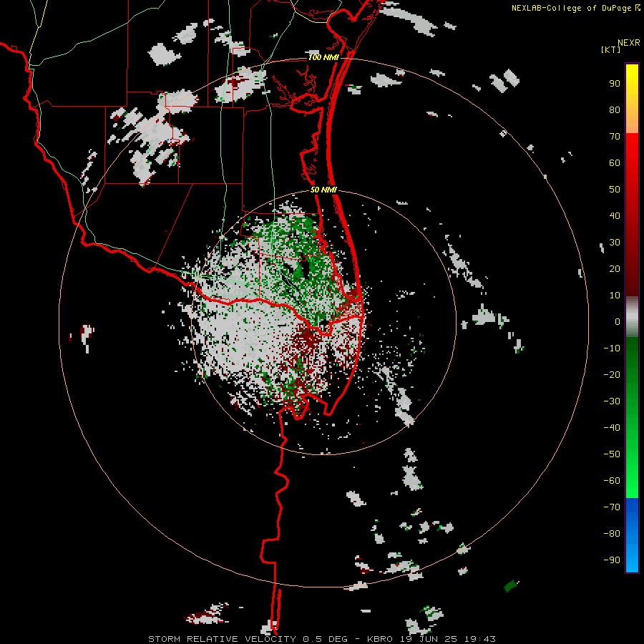Select the positive 50 knot scale label
This screenshot has height=644, width=644.
(x=615, y=190)
